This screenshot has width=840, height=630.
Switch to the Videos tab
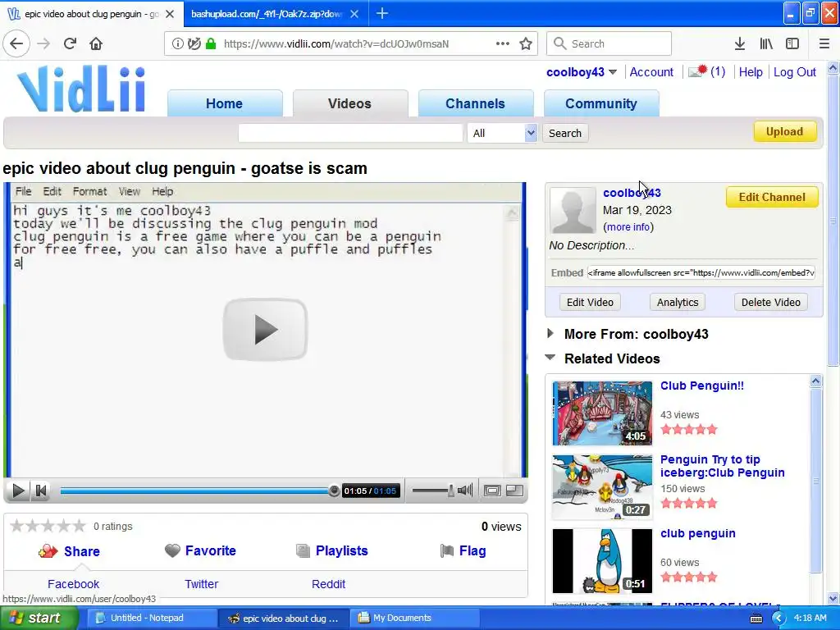coord(349,103)
